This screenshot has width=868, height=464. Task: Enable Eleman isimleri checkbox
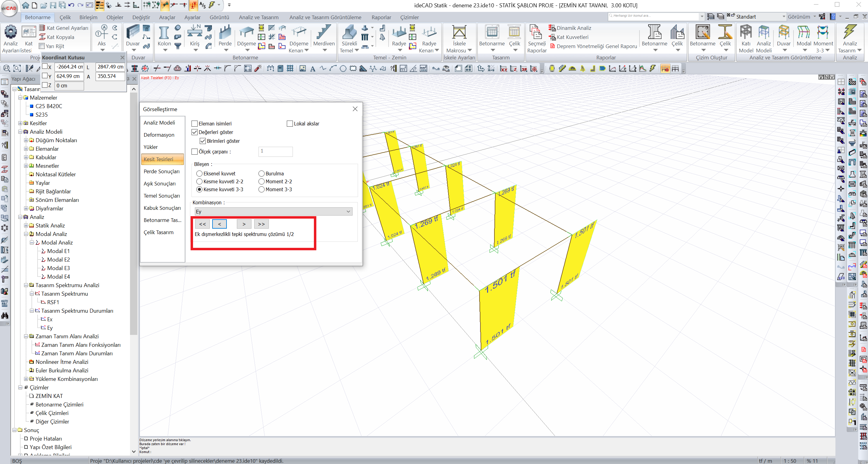click(x=195, y=124)
